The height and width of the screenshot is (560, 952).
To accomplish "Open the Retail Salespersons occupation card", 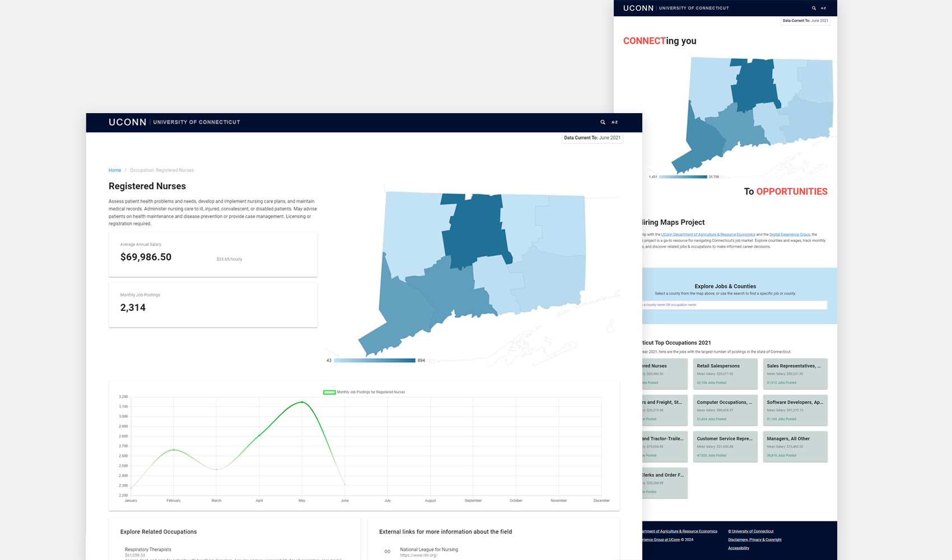I will point(725,374).
